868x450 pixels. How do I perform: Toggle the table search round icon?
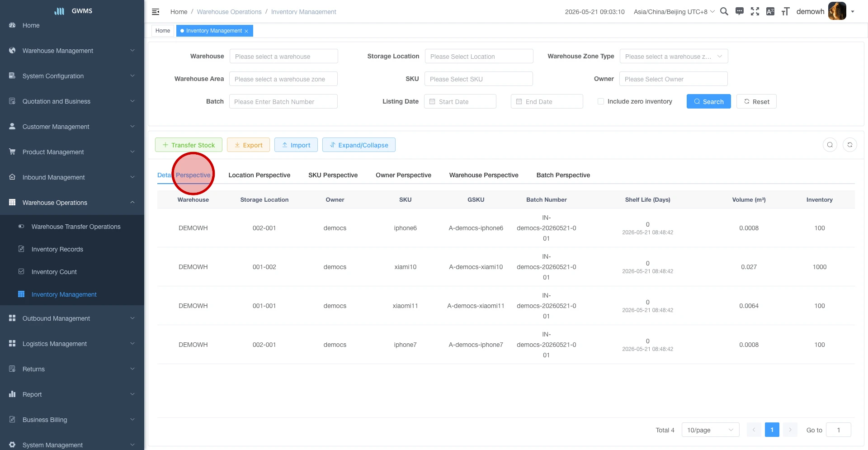tap(830, 145)
